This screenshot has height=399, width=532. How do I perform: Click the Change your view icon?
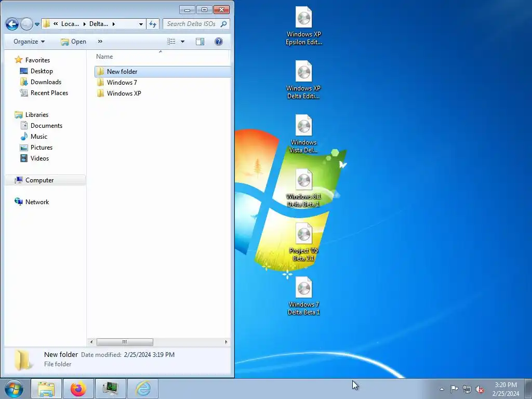(x=171, y=42)
